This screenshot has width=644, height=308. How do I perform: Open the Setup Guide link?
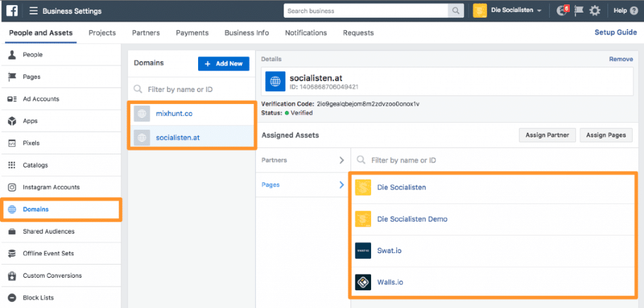(616, 33)
